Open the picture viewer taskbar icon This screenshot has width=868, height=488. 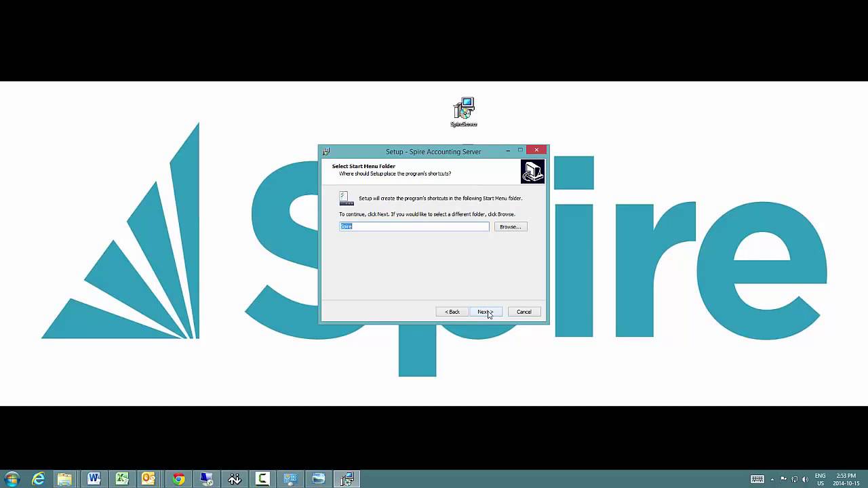pyautogui.click(x=319, y=479)
